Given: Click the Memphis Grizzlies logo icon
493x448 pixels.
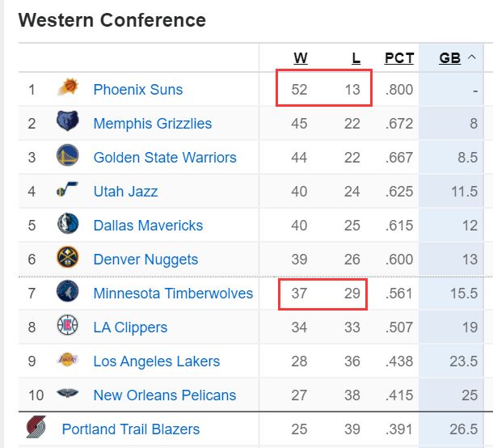Looking at the screenshot, I should [68, 123].
